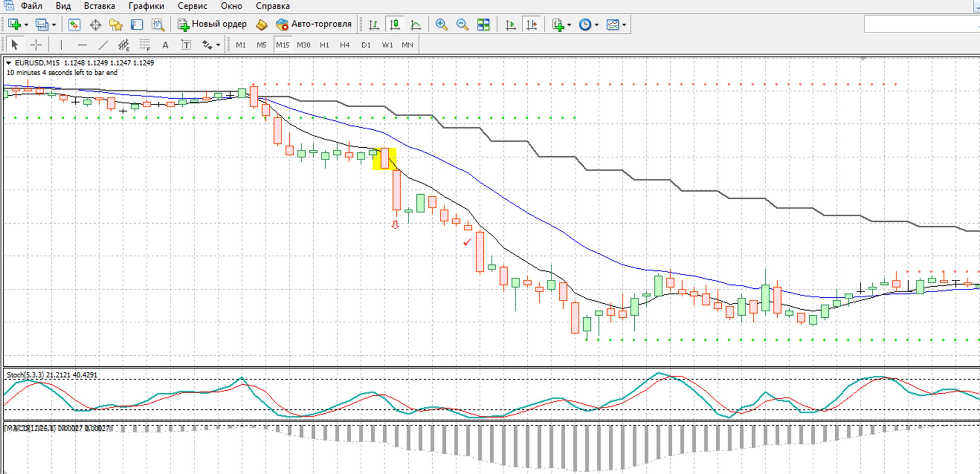The width and height of the screenshot is (980, 474).
Task: Open the Strategy Tester magnifier icon
Action: (158, 25)
